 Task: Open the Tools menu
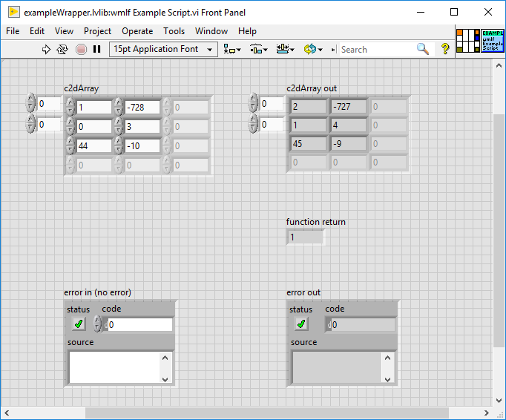click(174, 31)
